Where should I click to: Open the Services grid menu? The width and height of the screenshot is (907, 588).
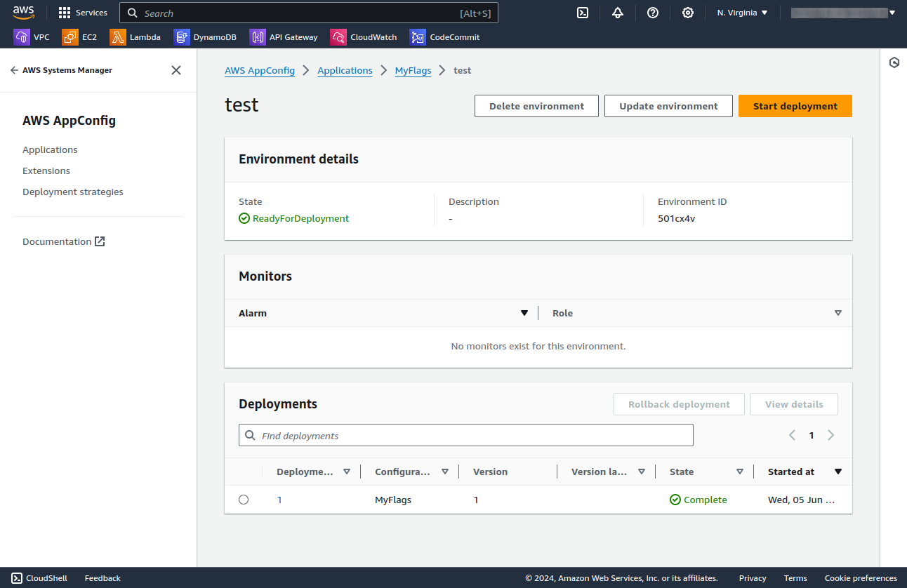83,13
